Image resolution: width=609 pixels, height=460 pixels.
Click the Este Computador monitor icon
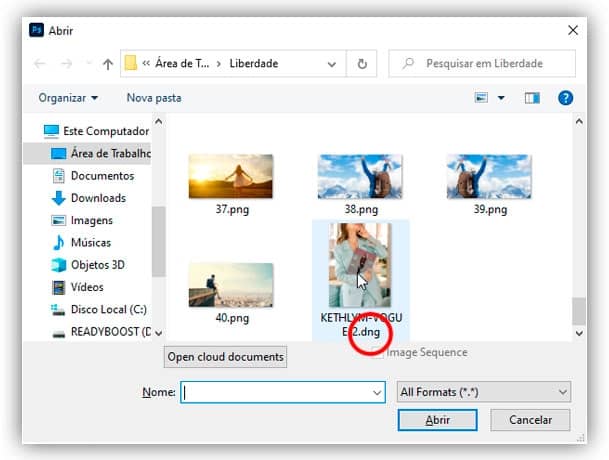pyautogui.click(x=51, y=131)
